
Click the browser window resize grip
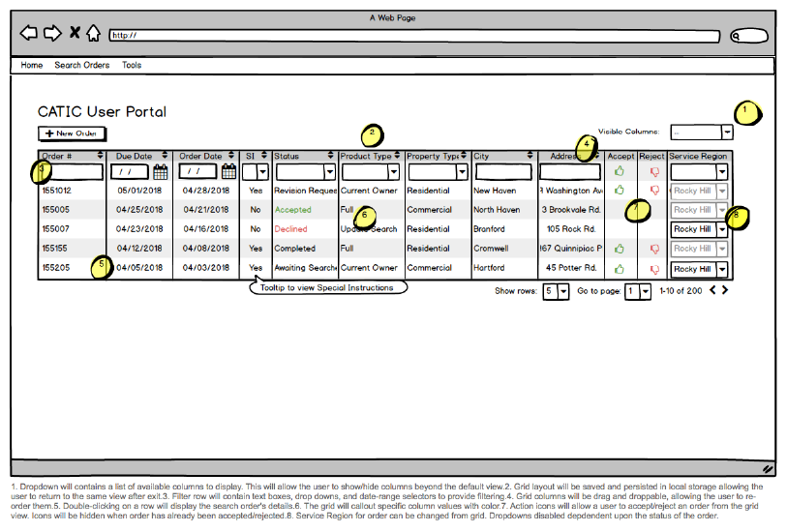tap(768, 469)
